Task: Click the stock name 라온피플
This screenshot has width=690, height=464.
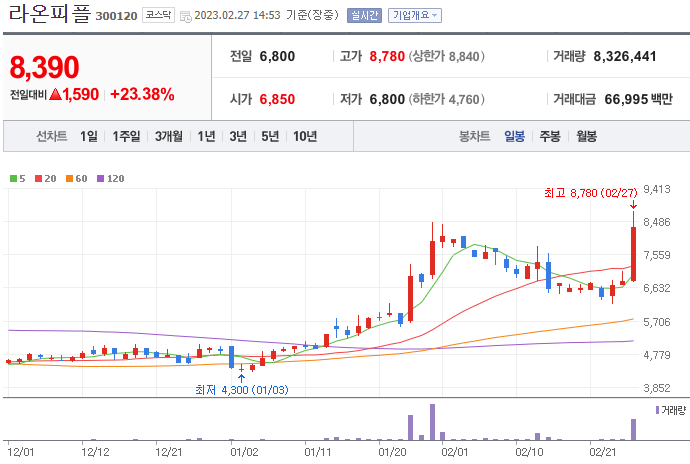Action: (49, 14)
